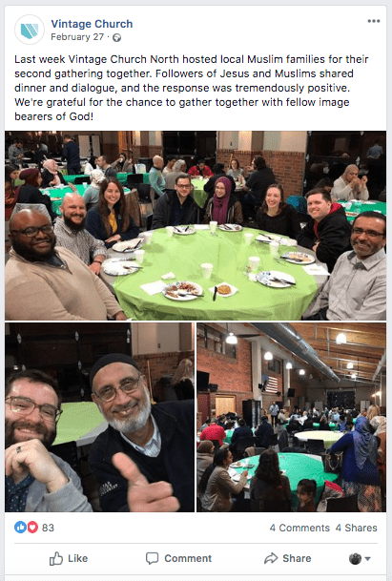
Task: View the 4 Shares list
Action: point(356,528)
